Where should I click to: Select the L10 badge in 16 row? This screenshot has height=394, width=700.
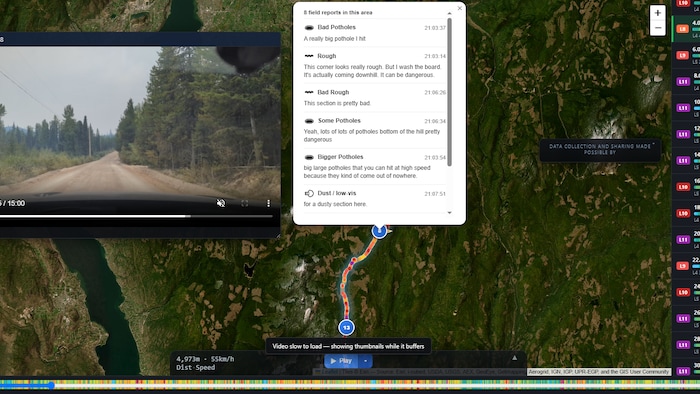coord(683,187)
